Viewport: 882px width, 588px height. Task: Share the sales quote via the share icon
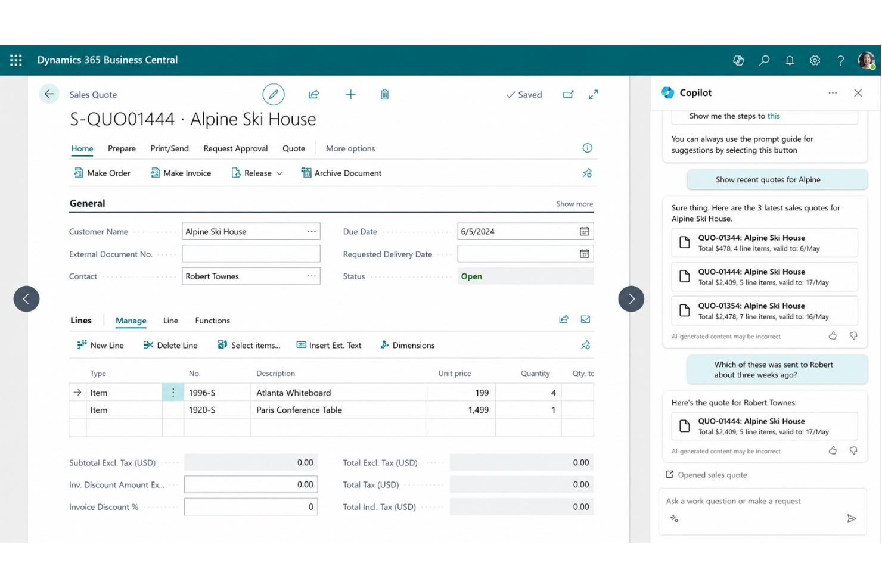point(313,94)
